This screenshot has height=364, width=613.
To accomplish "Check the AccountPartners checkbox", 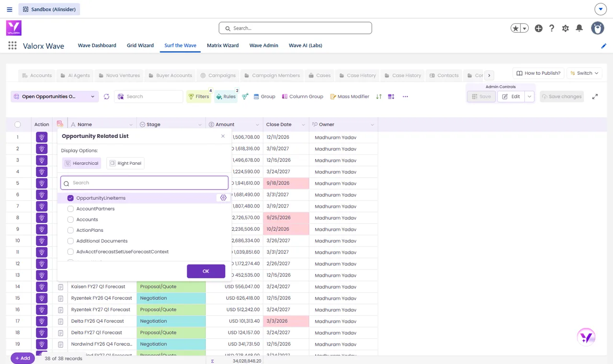I will tap(70, 209).
